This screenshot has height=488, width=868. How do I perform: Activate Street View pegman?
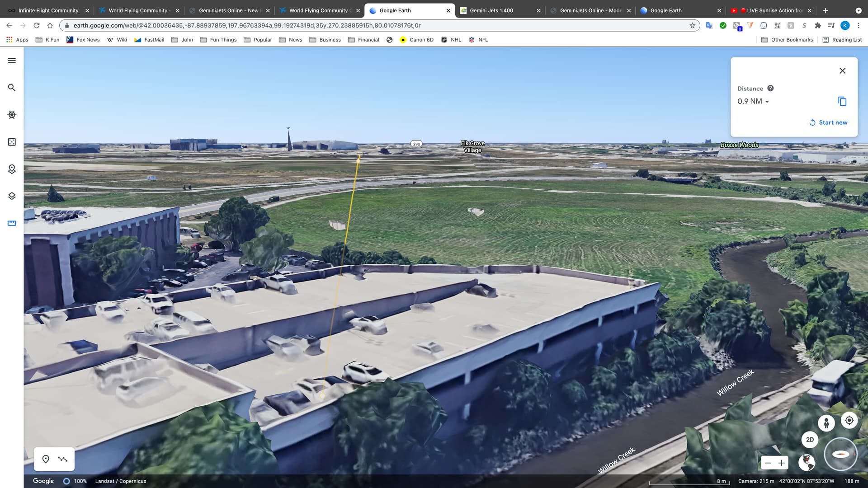point(826,423)
